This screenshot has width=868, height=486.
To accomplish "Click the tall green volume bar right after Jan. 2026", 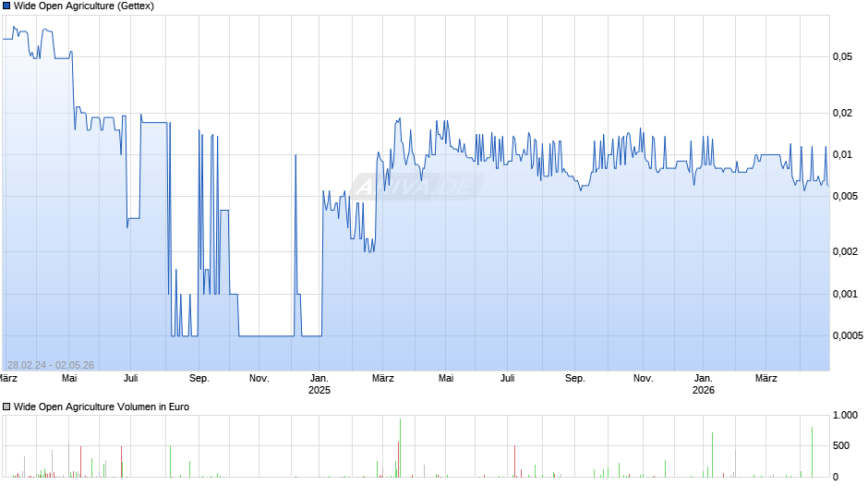I will click(713, 455).
